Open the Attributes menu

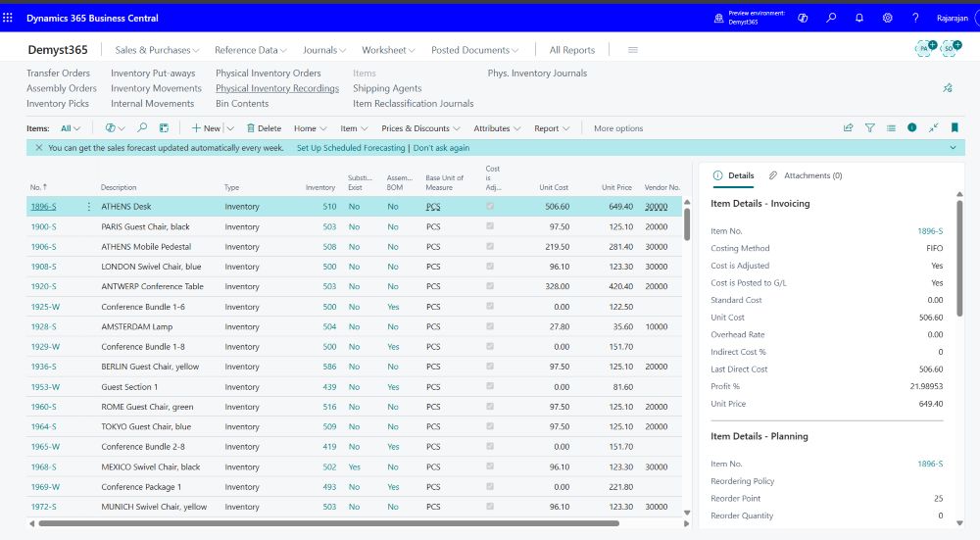pos(497,128)
